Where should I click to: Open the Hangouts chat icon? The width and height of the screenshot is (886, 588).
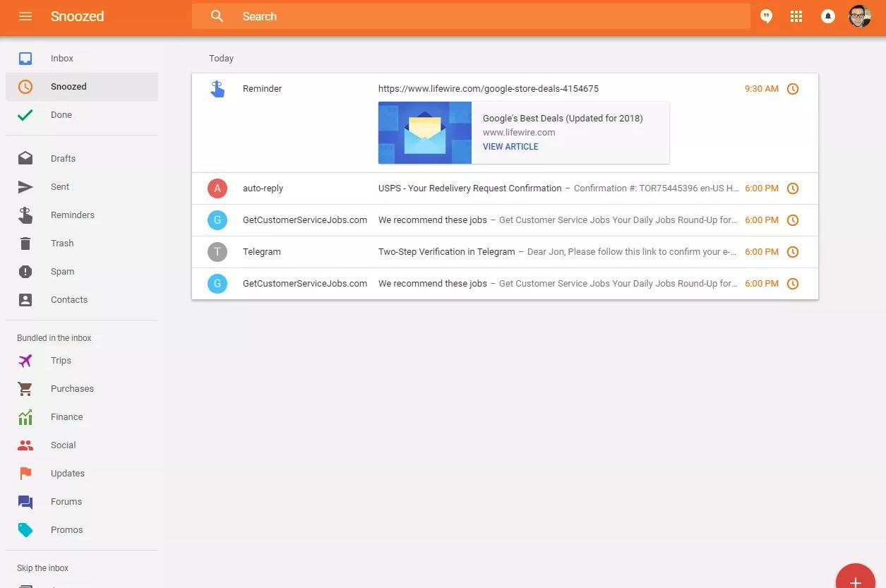(766, 16)
